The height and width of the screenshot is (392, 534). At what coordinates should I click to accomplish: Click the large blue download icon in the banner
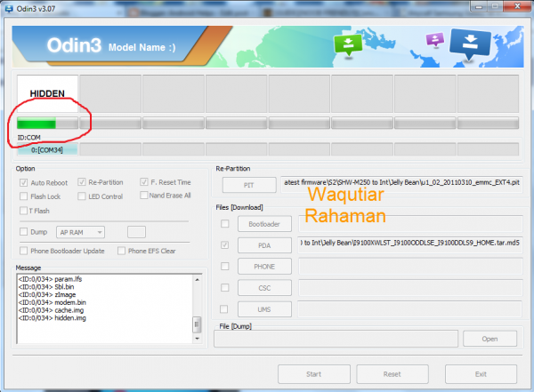point(470,44)
